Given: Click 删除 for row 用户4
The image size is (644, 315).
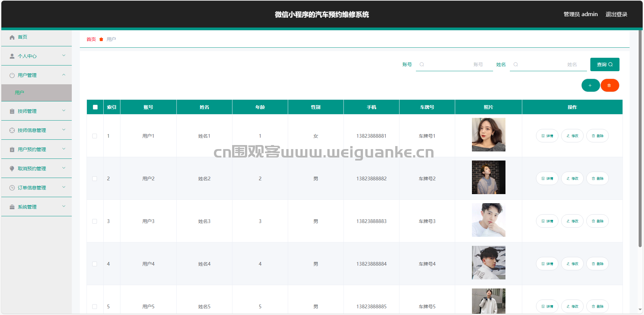Looking at the screenshot, I should tap(597, 264).
